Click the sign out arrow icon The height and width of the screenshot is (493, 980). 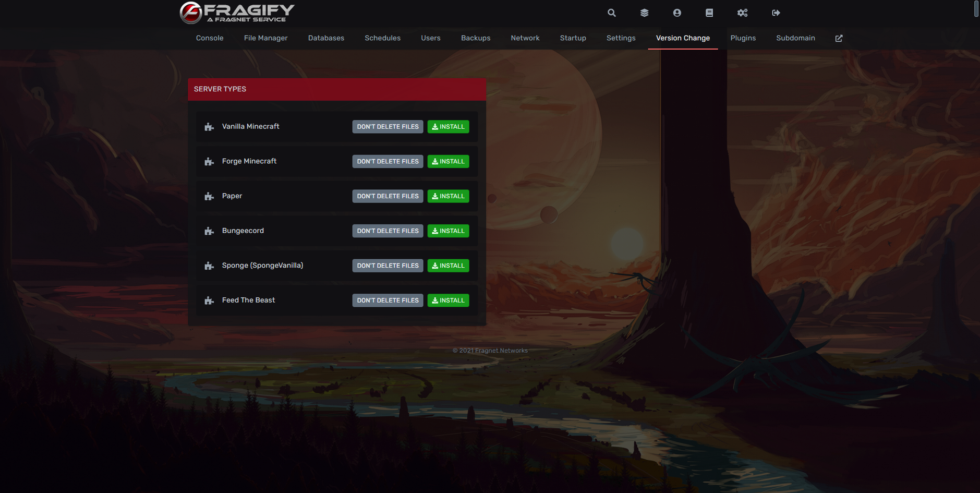pyautogui.click(x=776, y=13)
